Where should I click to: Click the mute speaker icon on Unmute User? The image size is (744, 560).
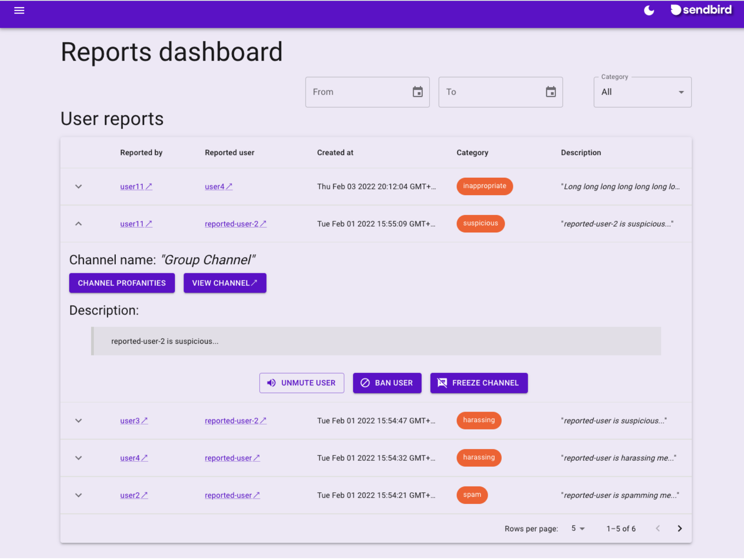click(271, 383)
